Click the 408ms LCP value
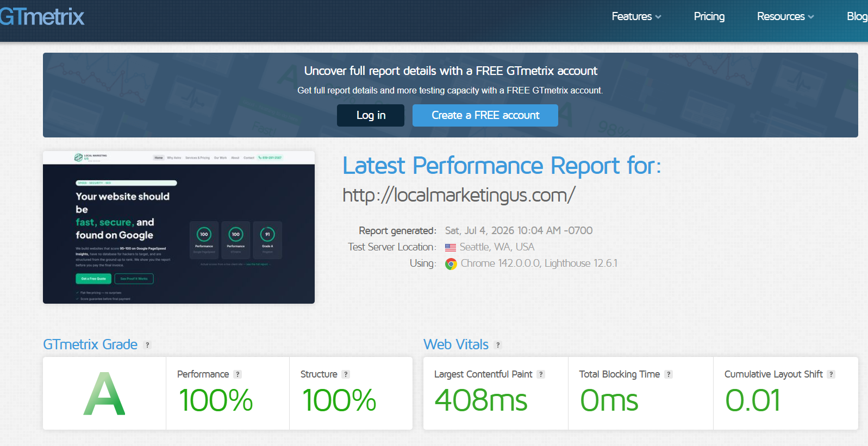This screenshot has width=868, height=446. (481, 400)
